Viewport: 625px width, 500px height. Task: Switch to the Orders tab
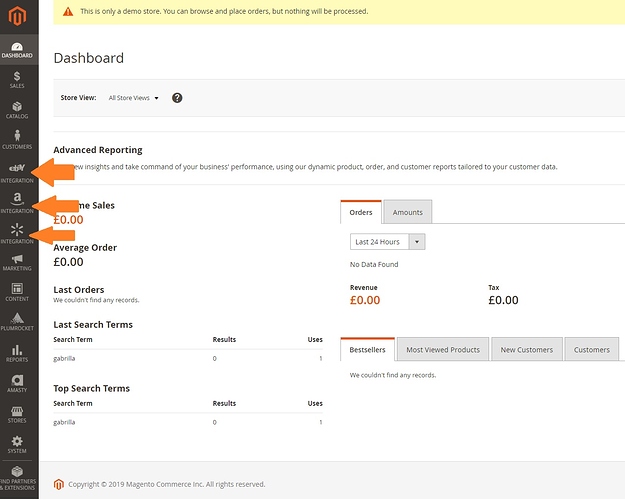[361, 212]
